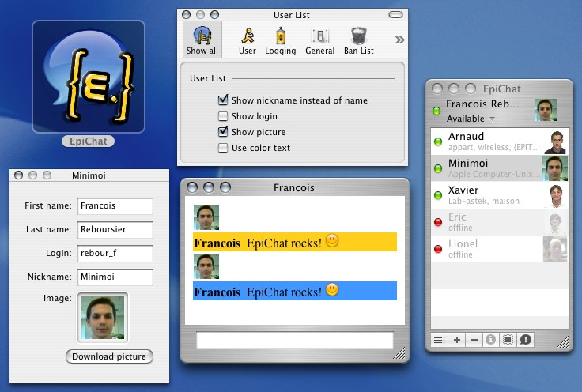Click red status dot beside Eric
The width and height of the screenshot is (582, 392).
[438, 222]
